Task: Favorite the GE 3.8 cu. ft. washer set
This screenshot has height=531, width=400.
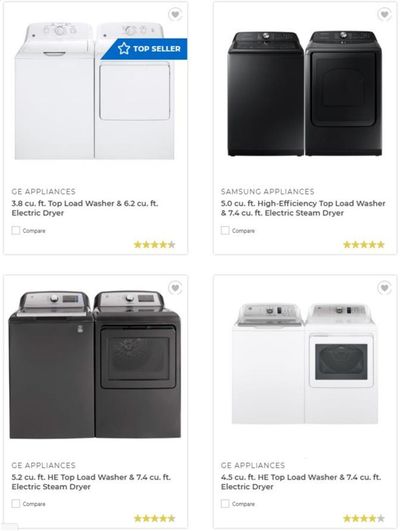Action: (175, 14)
